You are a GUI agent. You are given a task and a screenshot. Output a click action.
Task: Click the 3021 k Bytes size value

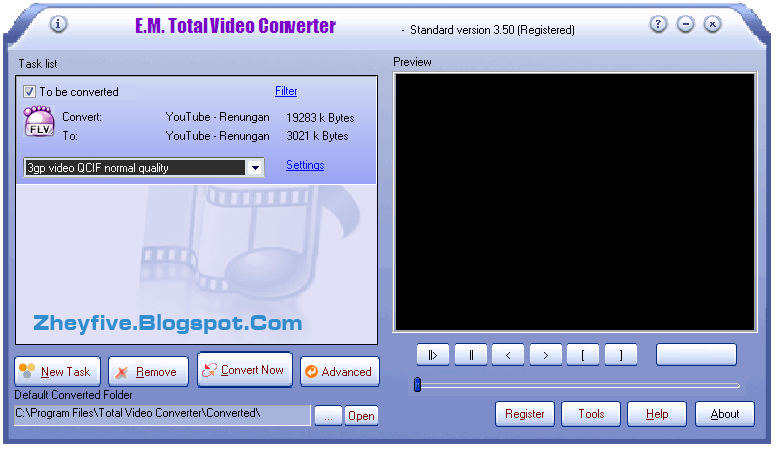317,136
